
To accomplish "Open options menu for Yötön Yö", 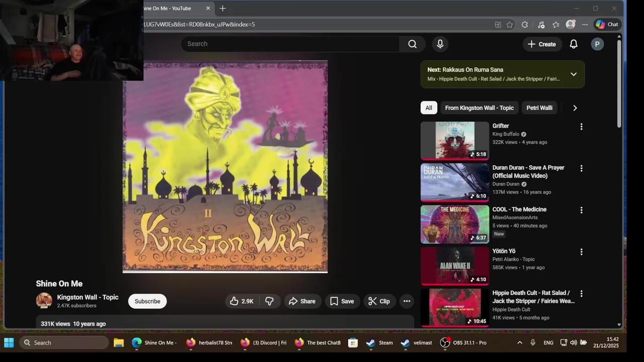I will (581, 252).
